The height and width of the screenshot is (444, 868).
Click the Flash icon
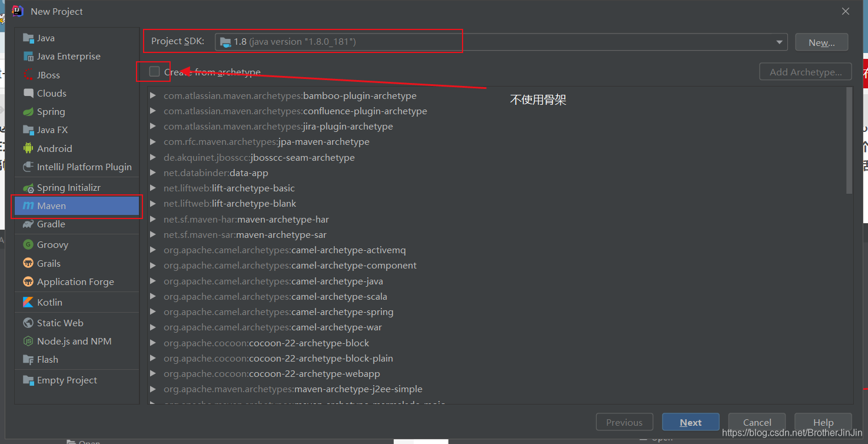click(x=28, y=359)
